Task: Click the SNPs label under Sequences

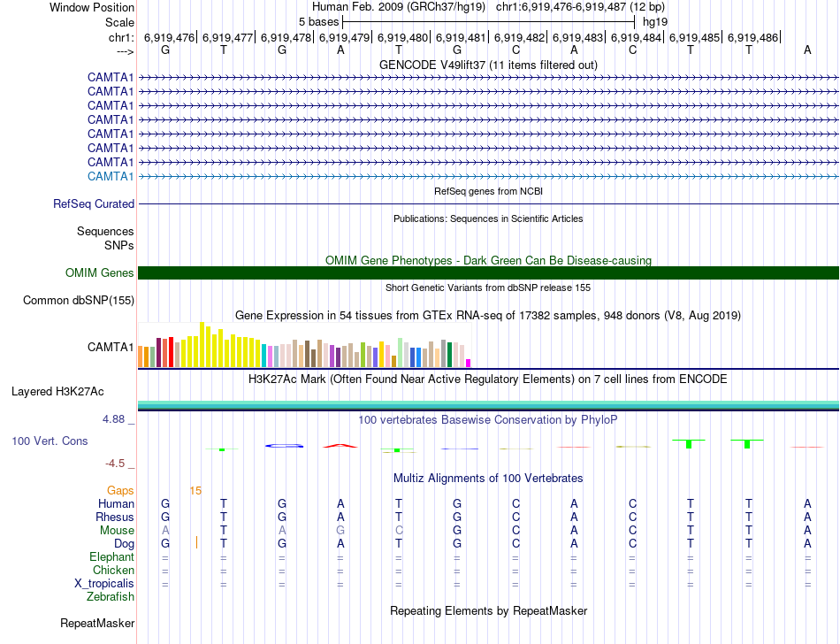Action: (x=119, y=245)
